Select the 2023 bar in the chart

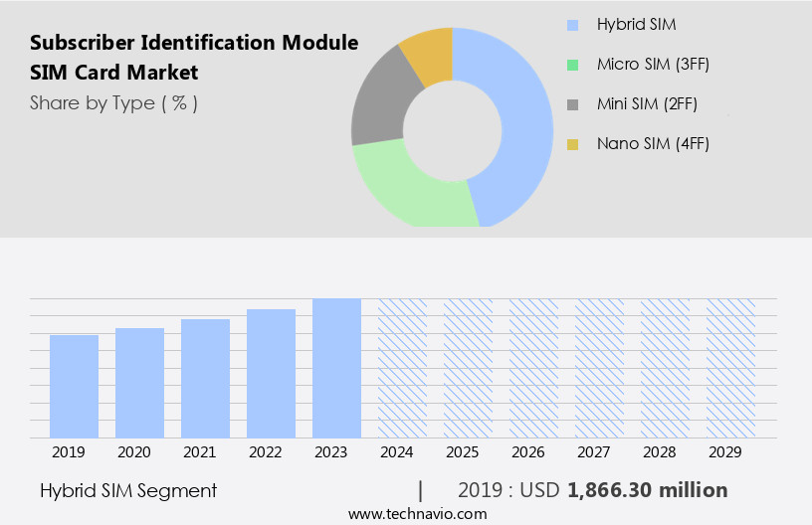[336, 368]
